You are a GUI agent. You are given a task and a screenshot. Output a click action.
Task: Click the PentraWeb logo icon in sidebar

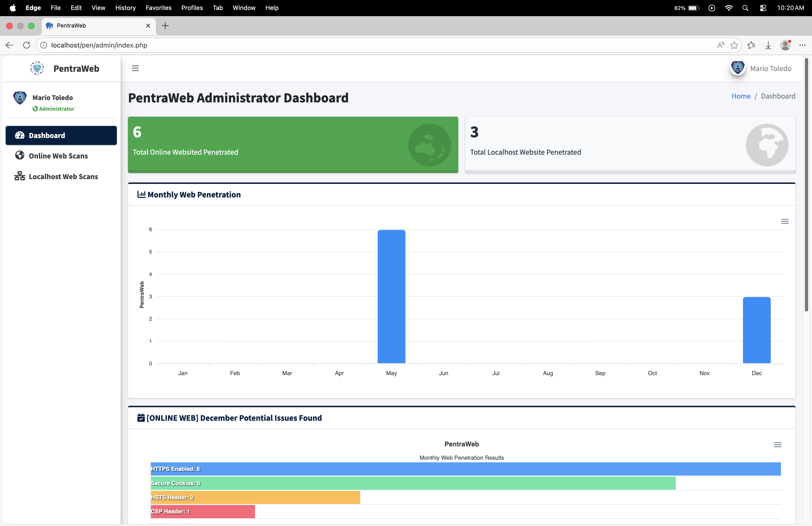pos(37,68)
